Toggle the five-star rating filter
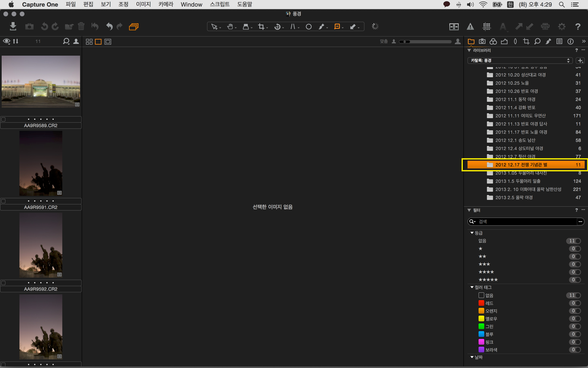 pos(575,280)
